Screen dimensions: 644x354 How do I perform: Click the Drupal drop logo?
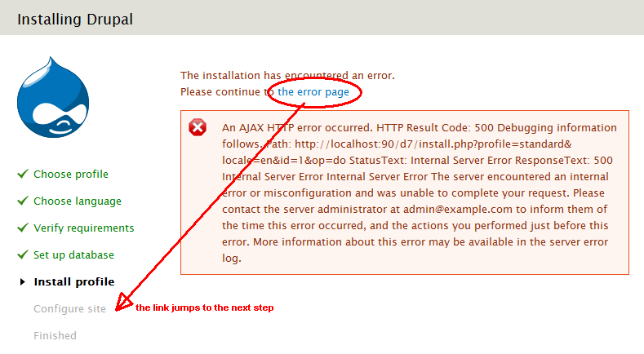coord(53,97)
